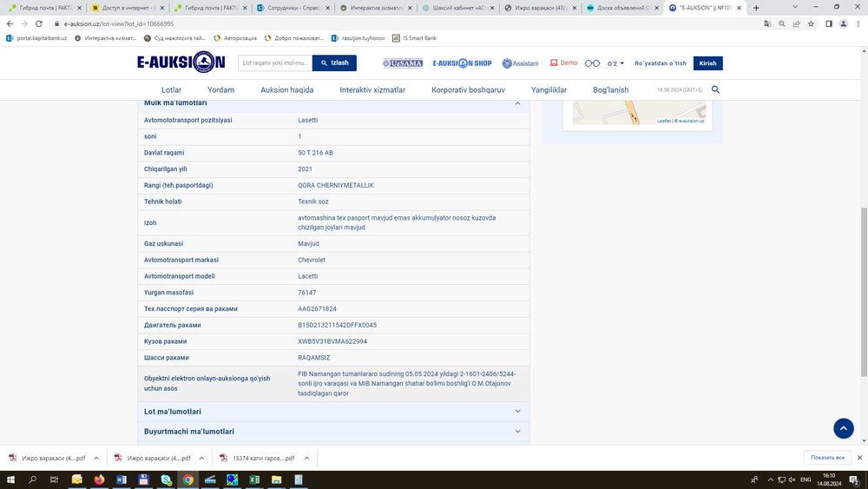The image size is (868, 489).
Task: Open Skype from taskbar
Action: click(166, 479)
